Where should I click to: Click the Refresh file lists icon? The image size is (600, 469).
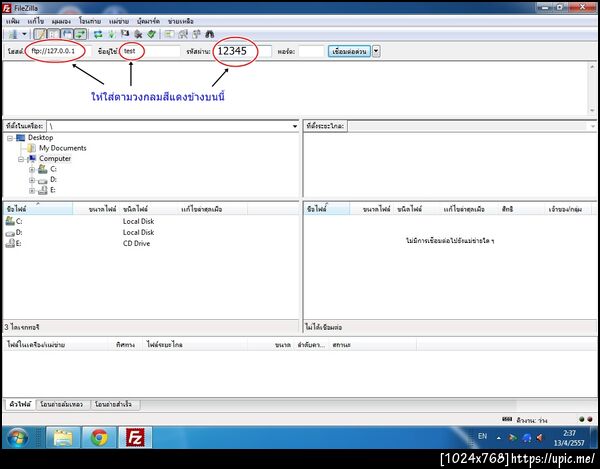tap(98, 34)
